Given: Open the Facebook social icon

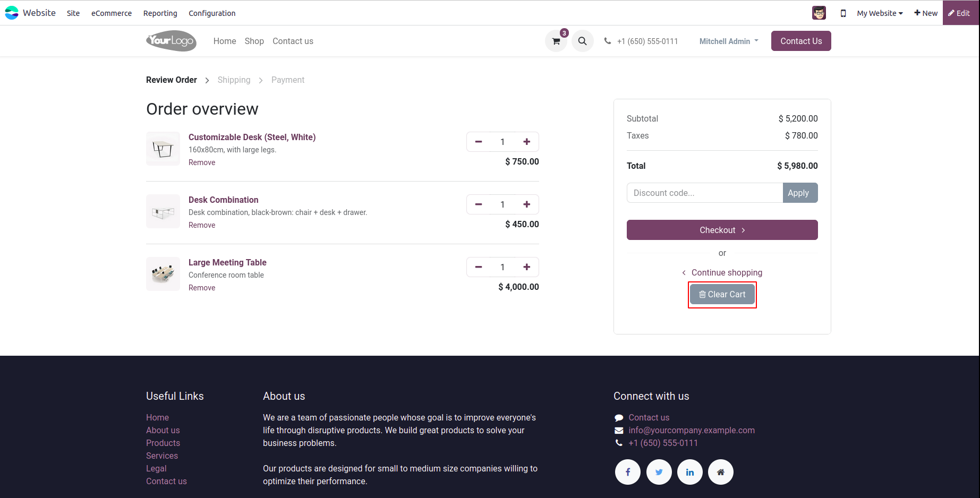Looking at the screenshot, I should tap(628, 472).
